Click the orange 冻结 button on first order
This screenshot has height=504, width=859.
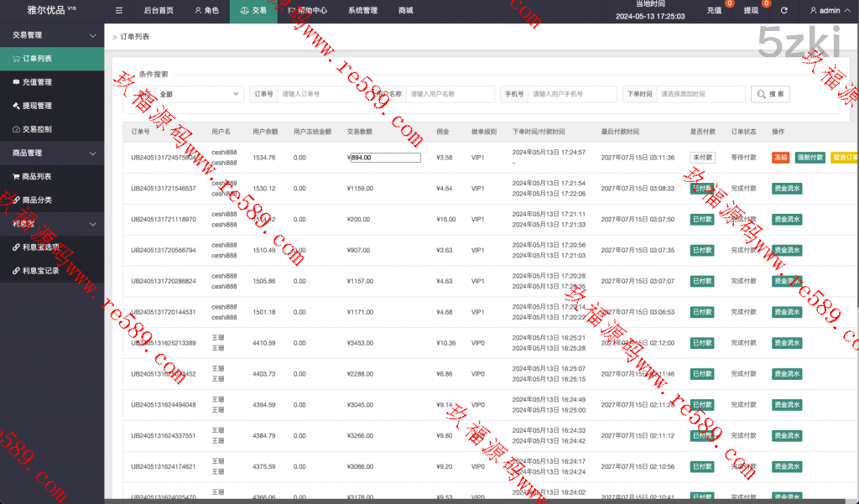pos(780,158)
